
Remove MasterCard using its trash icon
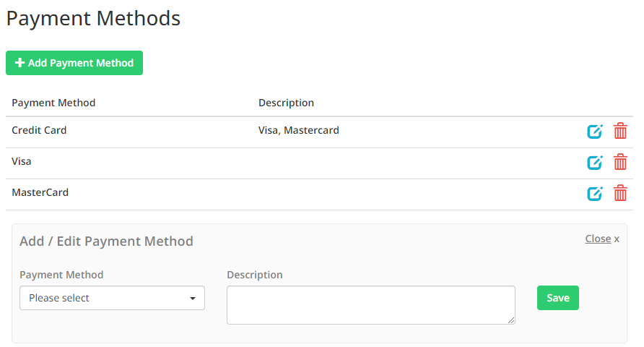pos(620,194)
